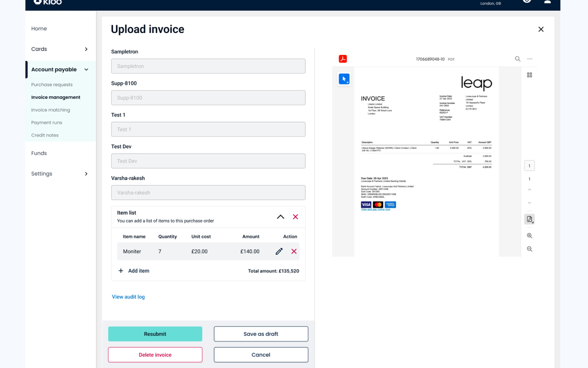Go to next PDF page arrow
This screenshot has width=588, height=368.
pyautogui.click(x=529, y=203)
